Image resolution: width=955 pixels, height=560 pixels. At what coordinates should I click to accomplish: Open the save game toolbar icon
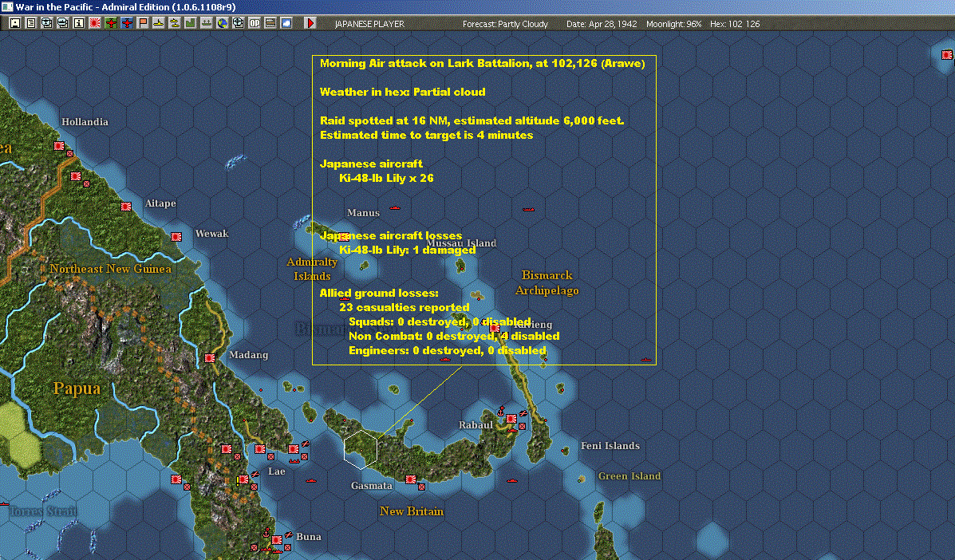(14, 23)
